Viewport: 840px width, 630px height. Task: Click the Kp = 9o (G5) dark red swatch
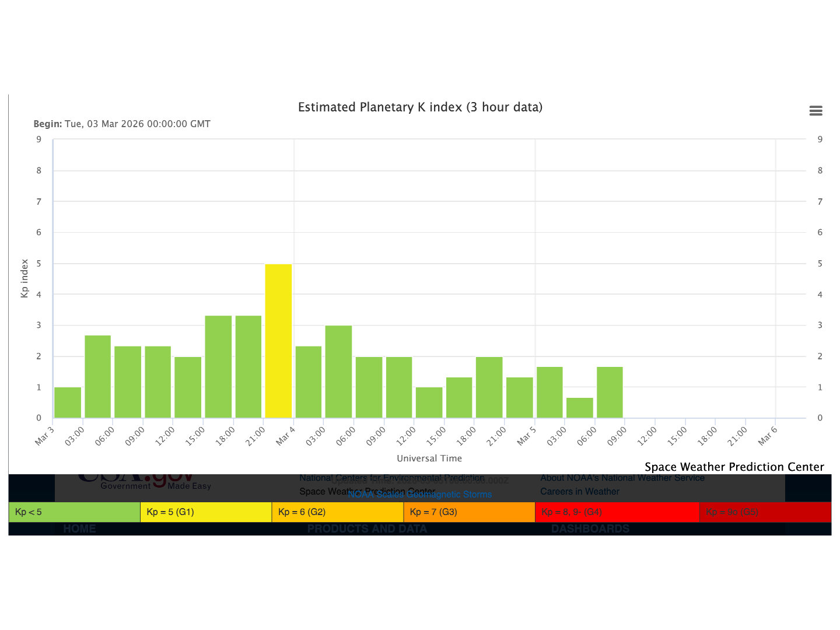tap(765, 512)
